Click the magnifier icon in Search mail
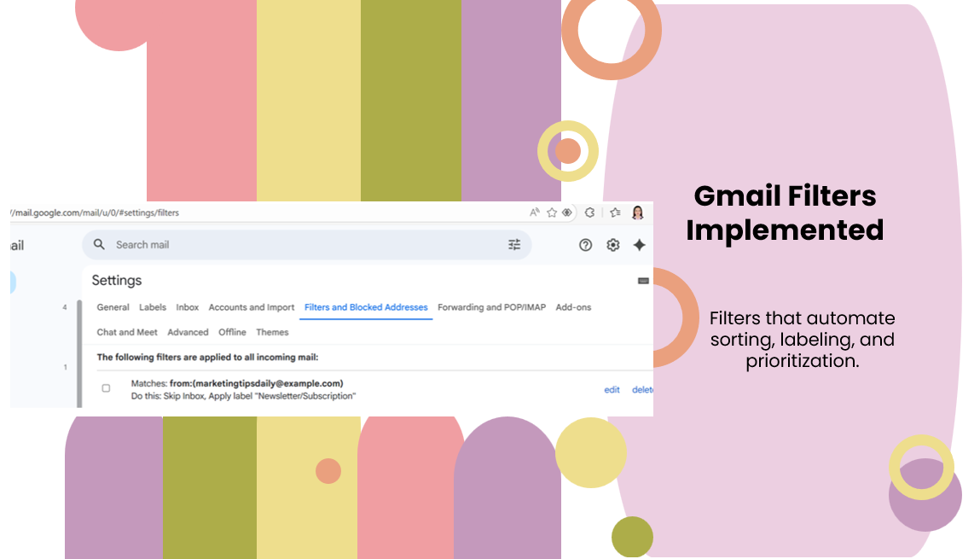The width and height of the screenshot is (980, 559). coord(100,244)
